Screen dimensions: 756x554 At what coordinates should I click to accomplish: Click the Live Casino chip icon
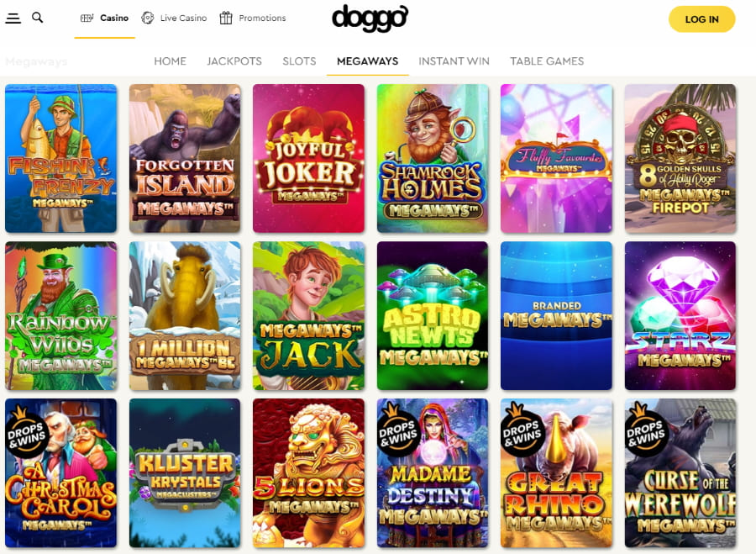[148, 18]
